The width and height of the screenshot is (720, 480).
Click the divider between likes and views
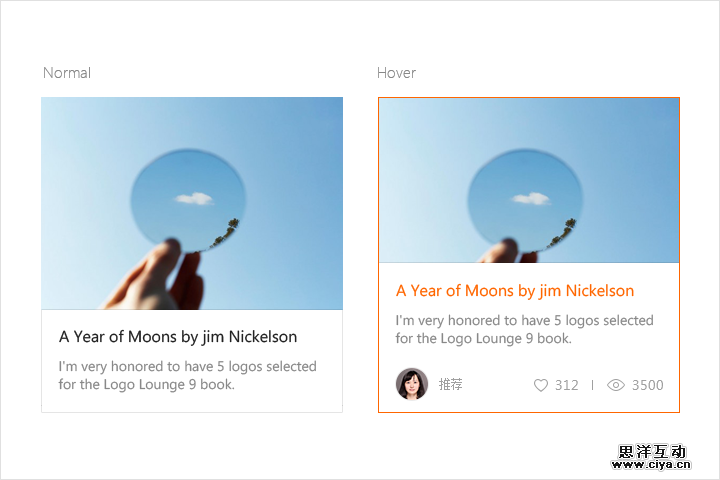(592, 385)
